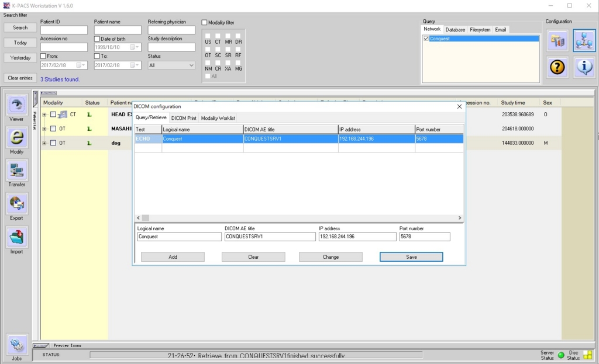Enable the Date of birth checkbox
Image resolution: width=599 pixels, height=364 pixels.
pyautogui.click(x=97, y=39)
